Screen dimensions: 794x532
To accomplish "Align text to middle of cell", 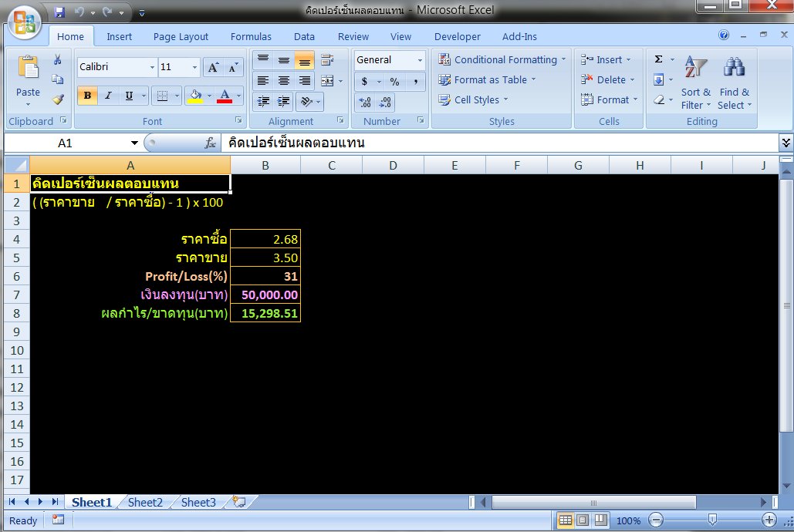I will (284, 60).
